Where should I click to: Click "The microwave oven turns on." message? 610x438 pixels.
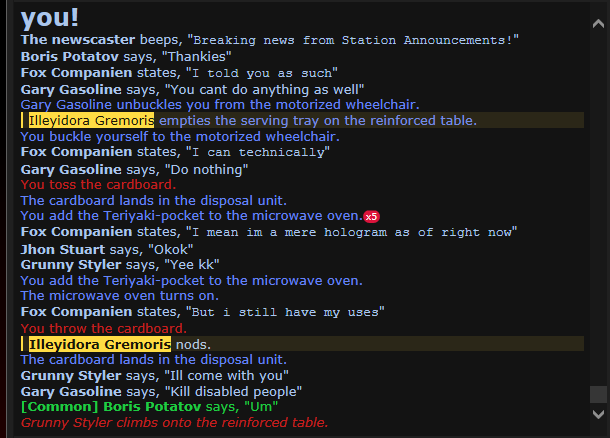coord(120,296)
